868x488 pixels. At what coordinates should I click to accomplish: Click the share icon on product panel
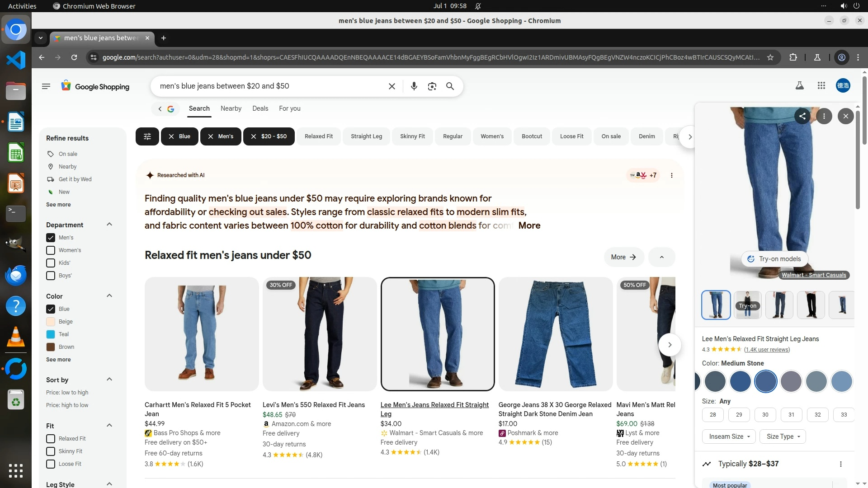pos(802,116)
